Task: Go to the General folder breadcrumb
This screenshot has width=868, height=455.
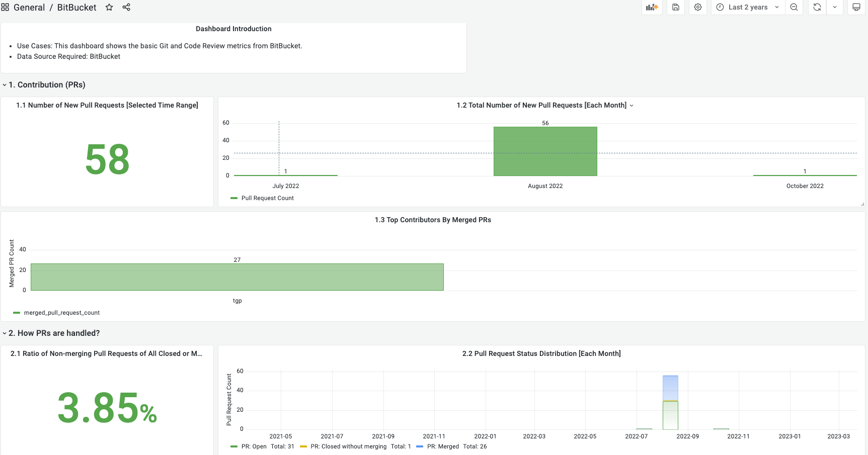Action: pos(29,7)
